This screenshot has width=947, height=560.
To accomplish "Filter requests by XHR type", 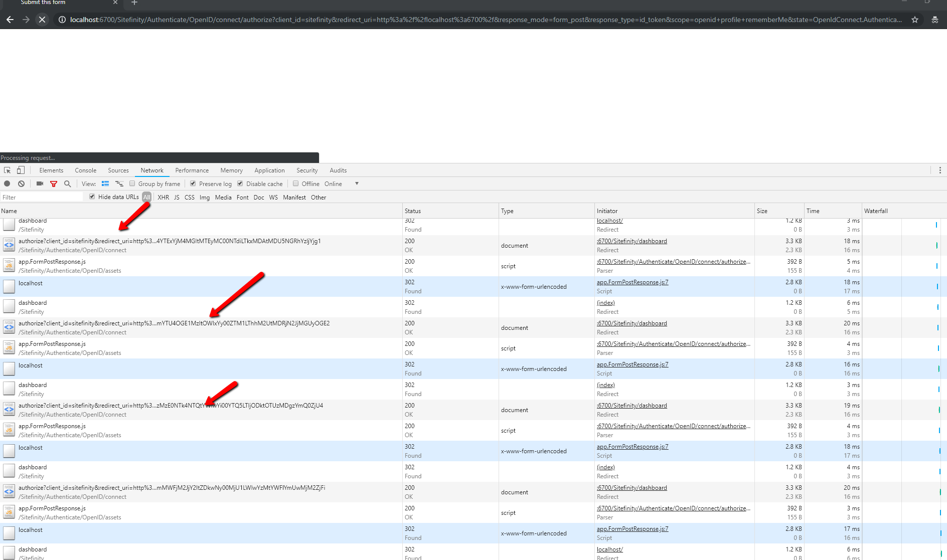I will pos(163,198).
